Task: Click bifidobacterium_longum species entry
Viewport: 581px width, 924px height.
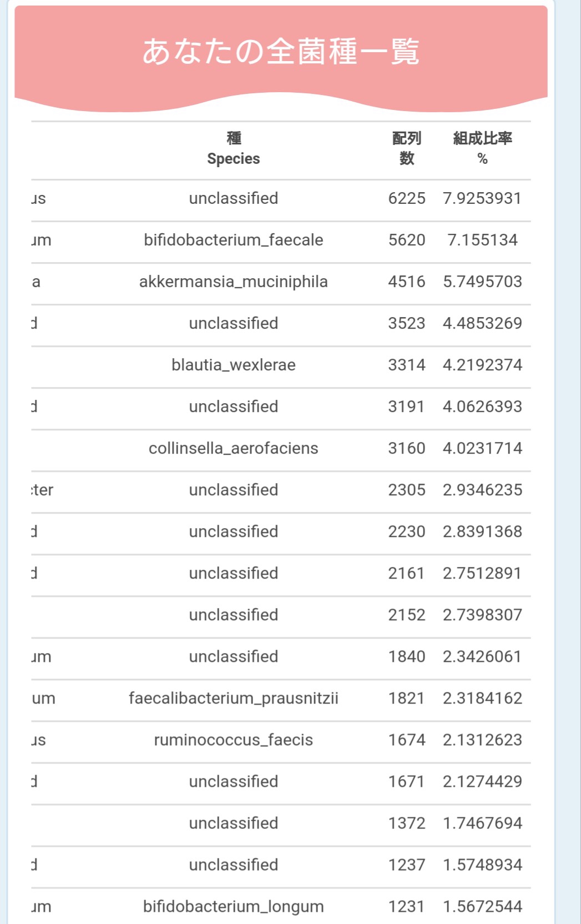Action: [234, 906]
